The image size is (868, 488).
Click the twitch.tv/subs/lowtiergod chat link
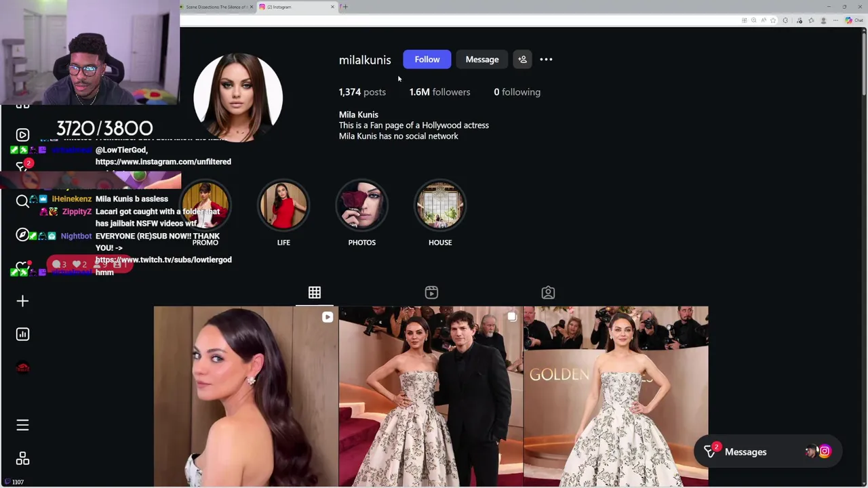pyautogui.click(x=163, y=260)
